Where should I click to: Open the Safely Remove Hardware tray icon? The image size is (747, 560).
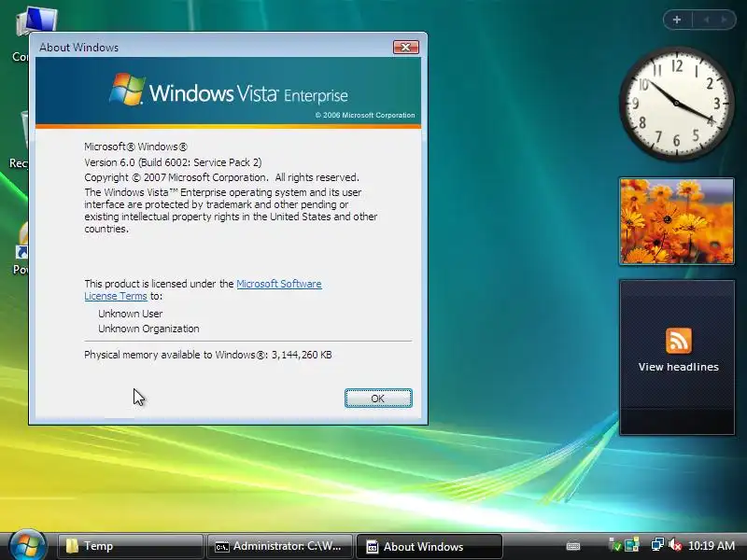click(x=615, y=545)
